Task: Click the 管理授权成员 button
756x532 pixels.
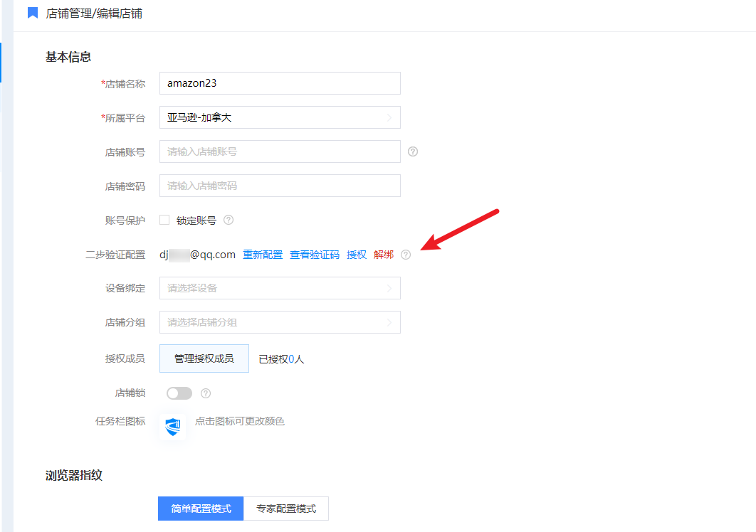Action: [204, 358]
